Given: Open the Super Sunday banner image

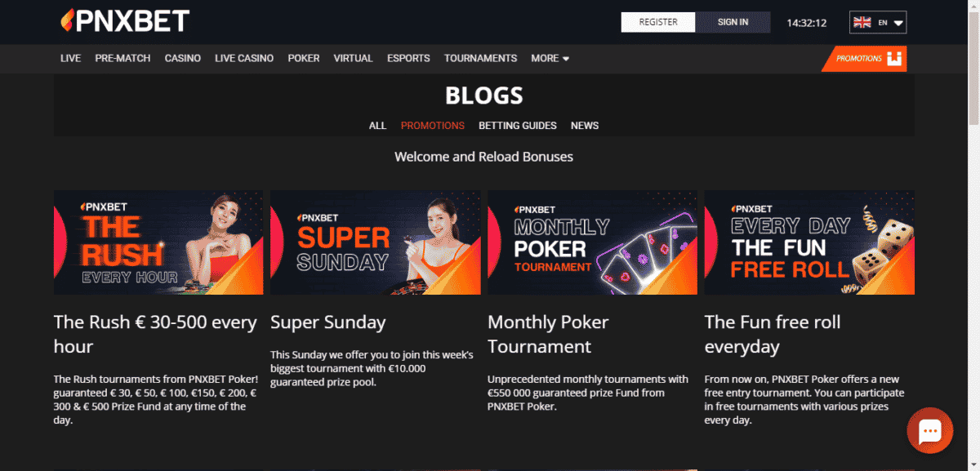Looking at the screenshot, I should [375, 242].
